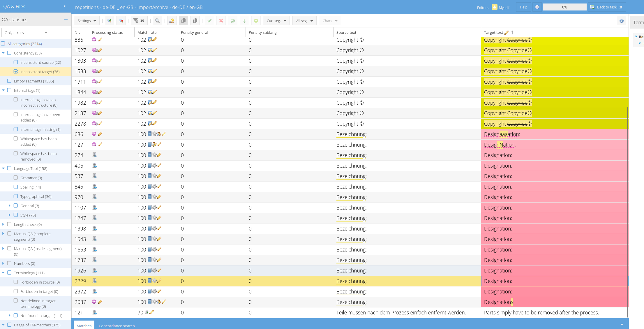
Task: Click the green down arrow icon
Action: [244, 21]
